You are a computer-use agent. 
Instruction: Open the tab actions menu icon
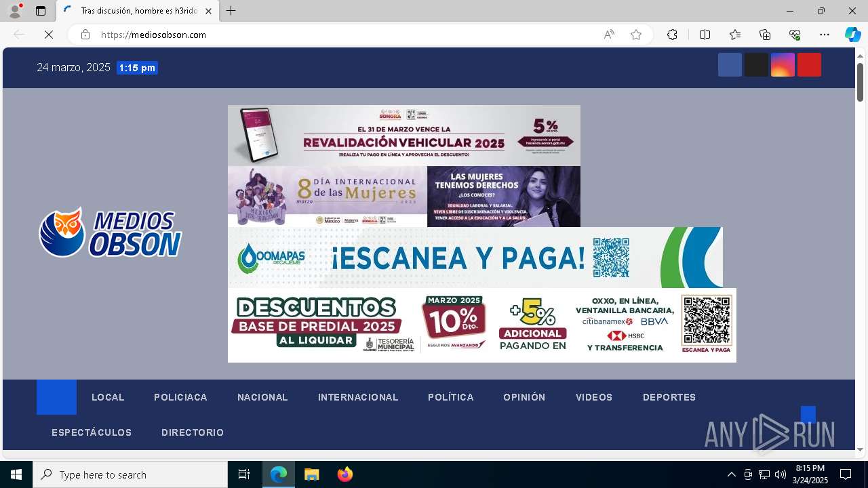coord(41,11)
